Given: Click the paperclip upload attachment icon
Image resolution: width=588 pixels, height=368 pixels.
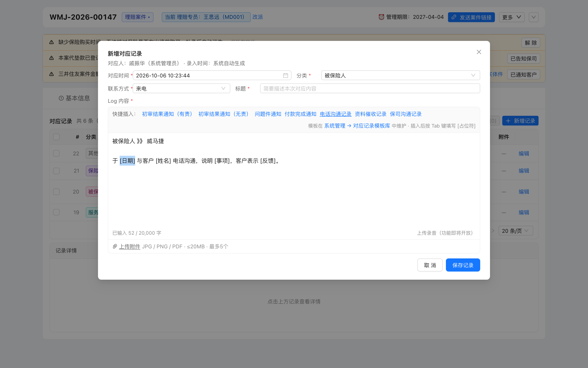Looking at the screenshot, I should click(x=115, y=246).
